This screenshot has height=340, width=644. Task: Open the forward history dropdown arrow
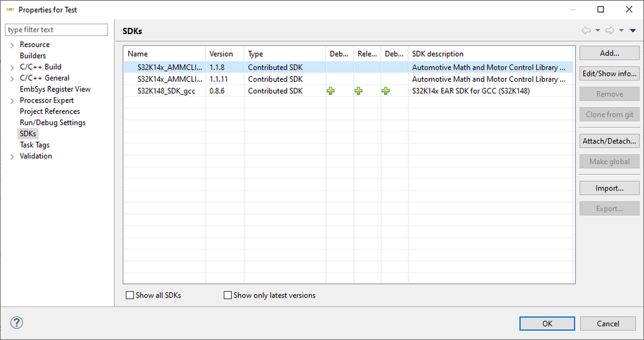(x=621, y=30)
